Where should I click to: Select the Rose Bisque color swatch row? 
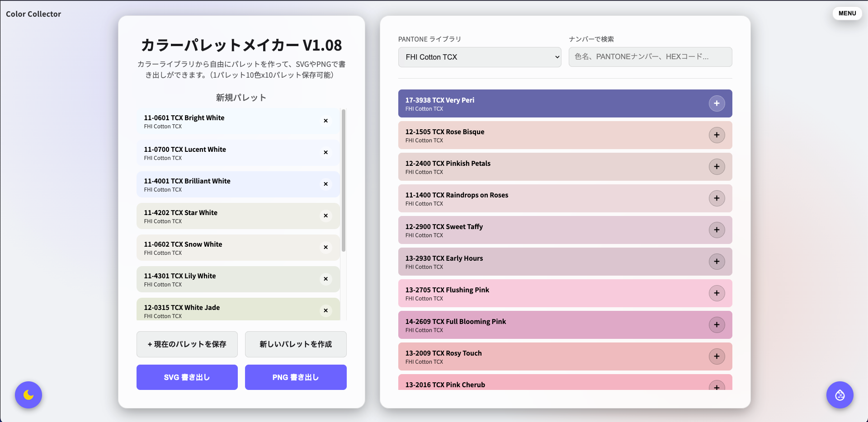coord(565,135)
